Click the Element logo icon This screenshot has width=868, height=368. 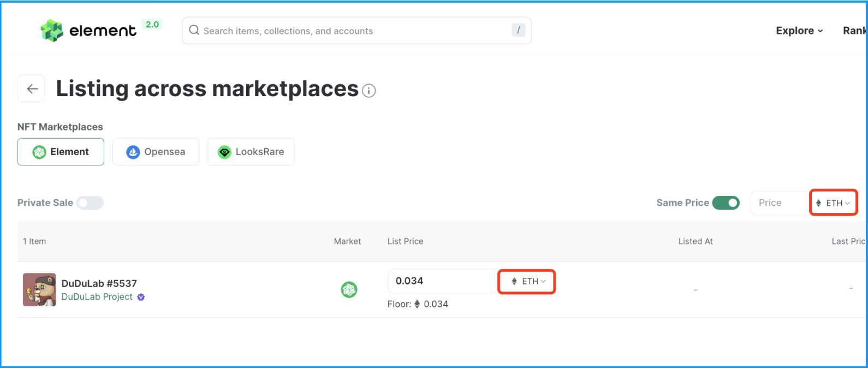point(52,31)
